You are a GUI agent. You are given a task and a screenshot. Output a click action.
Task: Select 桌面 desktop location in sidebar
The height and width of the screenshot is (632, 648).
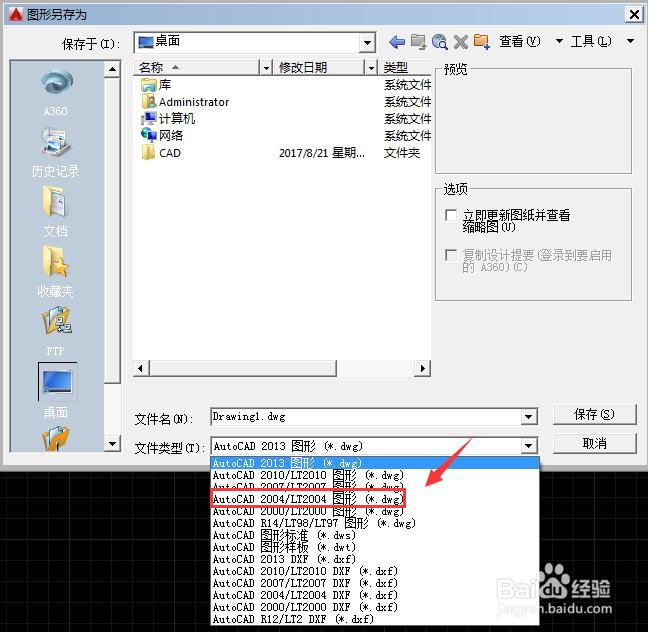[57, 391]
